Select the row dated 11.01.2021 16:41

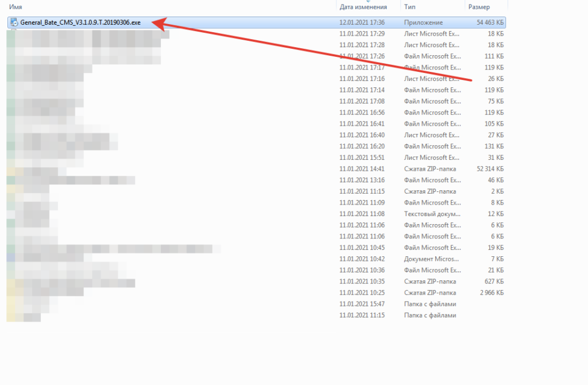256,124
